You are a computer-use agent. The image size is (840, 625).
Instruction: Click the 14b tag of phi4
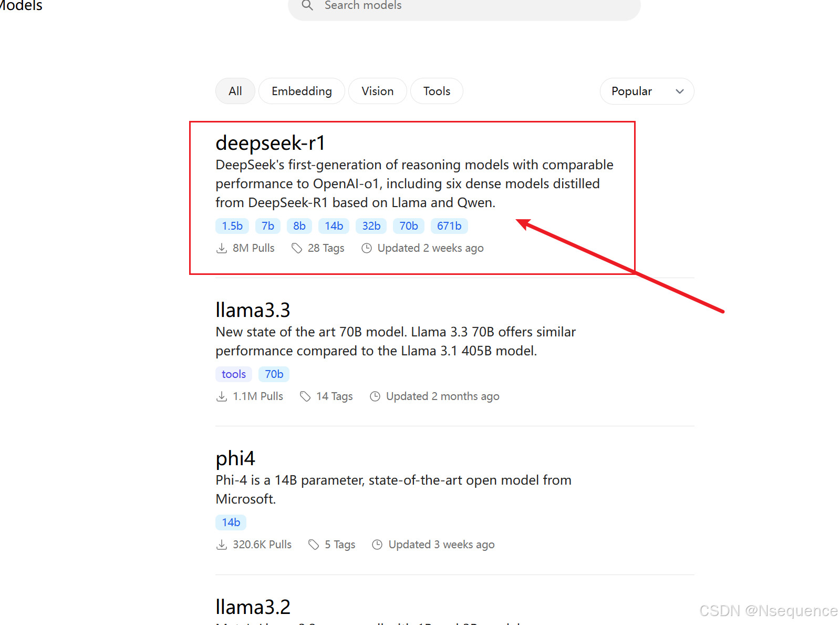231,522
